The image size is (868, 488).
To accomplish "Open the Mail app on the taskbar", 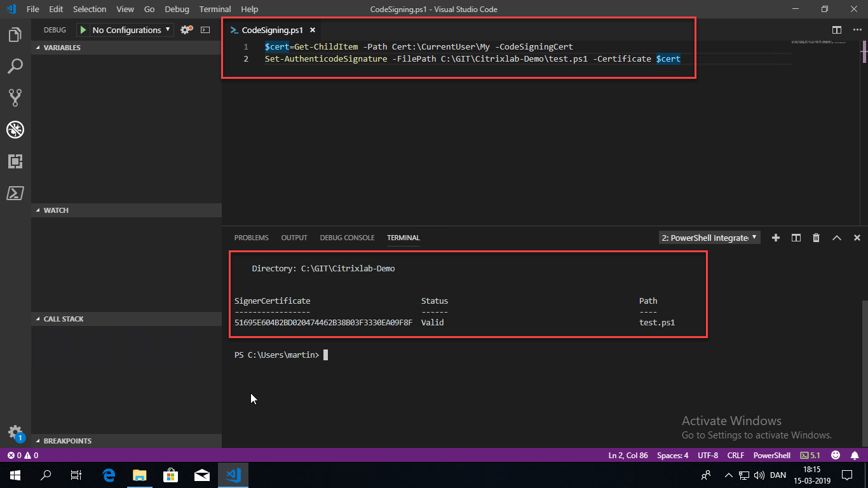I will point(202,475).
